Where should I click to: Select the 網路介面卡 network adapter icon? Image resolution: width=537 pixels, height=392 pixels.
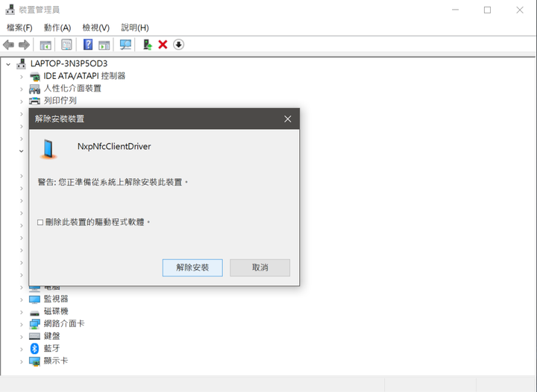(34, 324)
